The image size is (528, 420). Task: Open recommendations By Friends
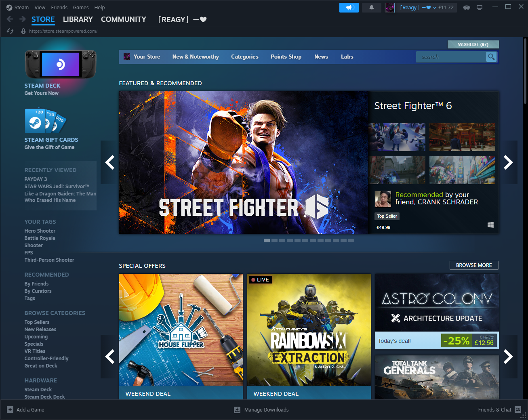[36, 283]
